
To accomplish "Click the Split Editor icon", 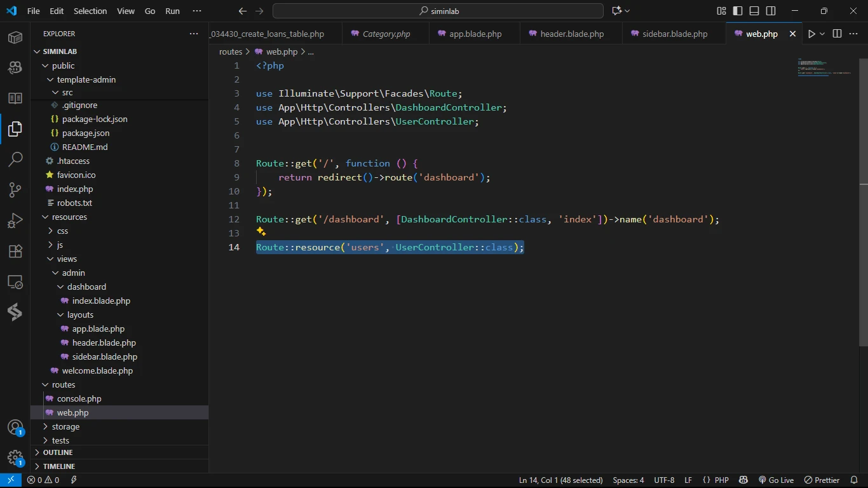I will [837, 34].
